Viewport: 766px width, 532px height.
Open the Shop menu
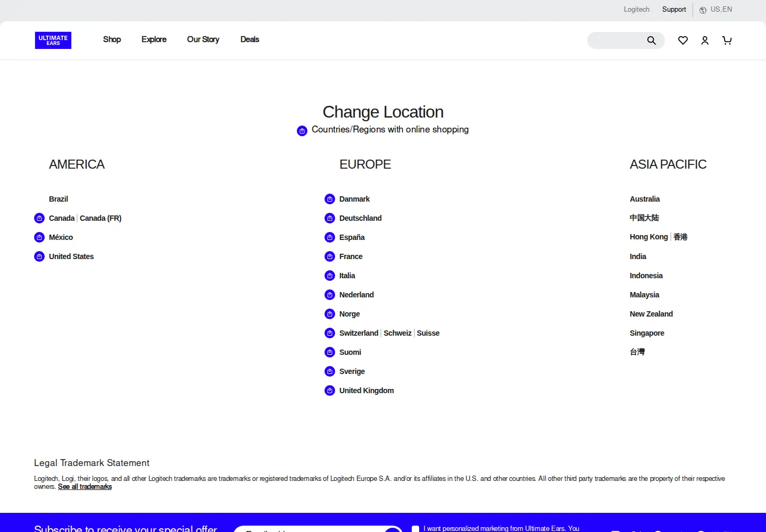point(112,39)
